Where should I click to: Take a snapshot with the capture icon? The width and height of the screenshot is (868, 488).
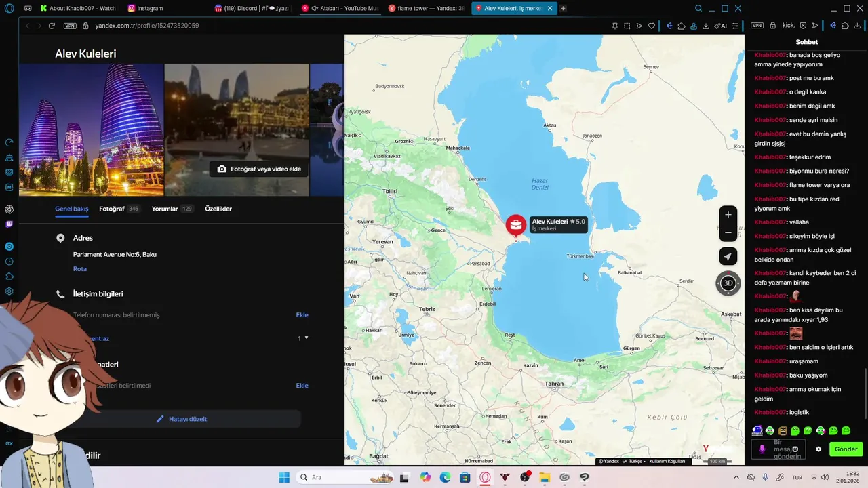click(x=627, y=26)
